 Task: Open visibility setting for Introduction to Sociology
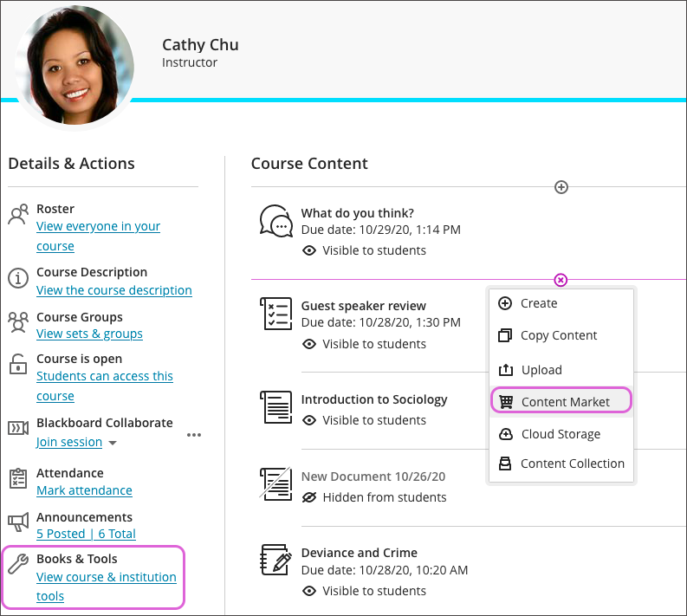coord(374,420)
